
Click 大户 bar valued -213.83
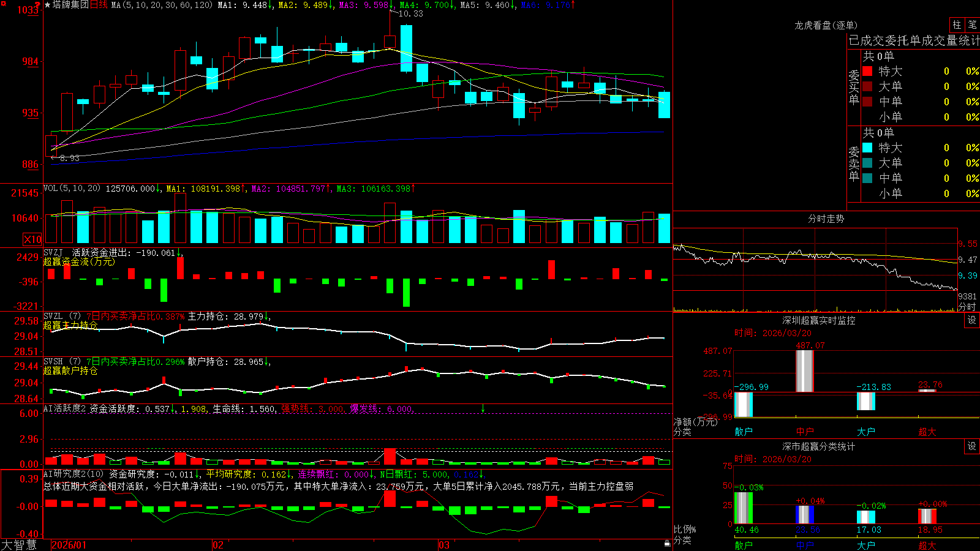[866, 402]
